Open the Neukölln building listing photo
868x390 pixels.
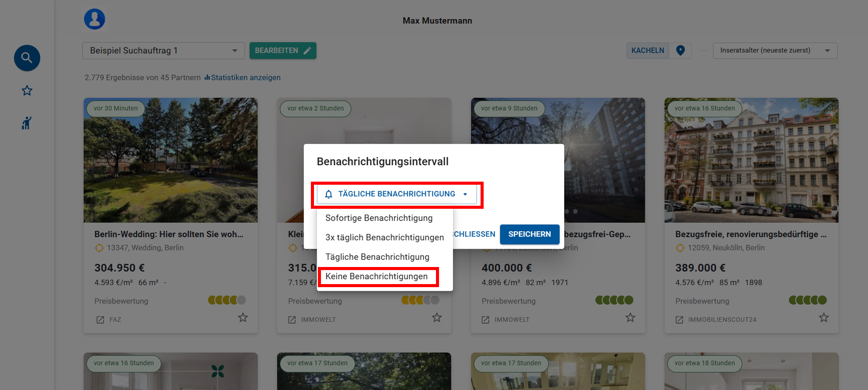coord(751,160)
